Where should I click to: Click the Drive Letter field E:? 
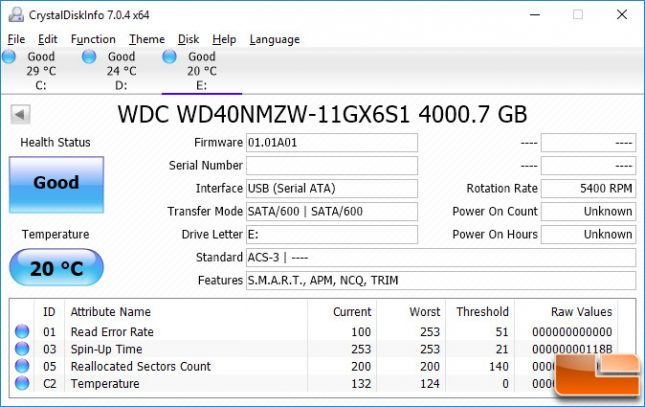332,235
